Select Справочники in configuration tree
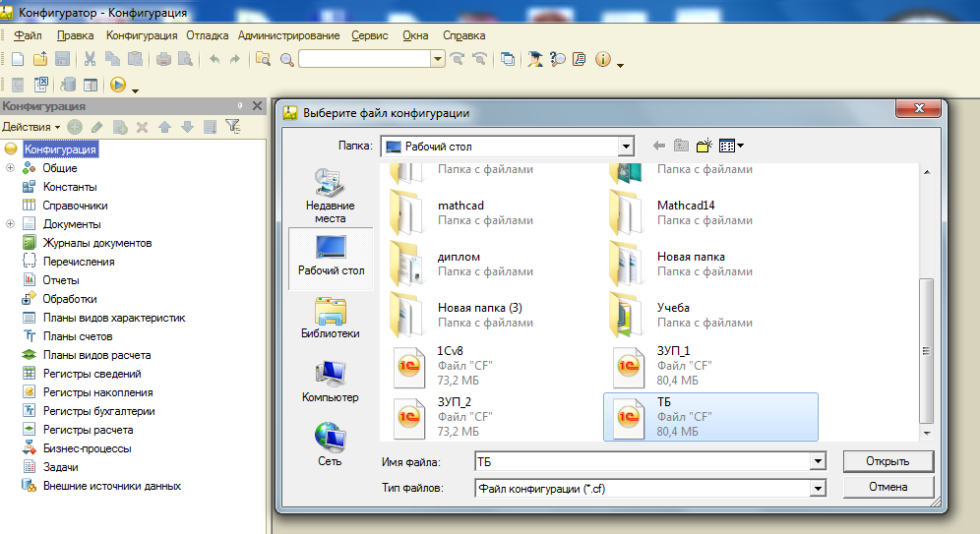 (75, 206)
